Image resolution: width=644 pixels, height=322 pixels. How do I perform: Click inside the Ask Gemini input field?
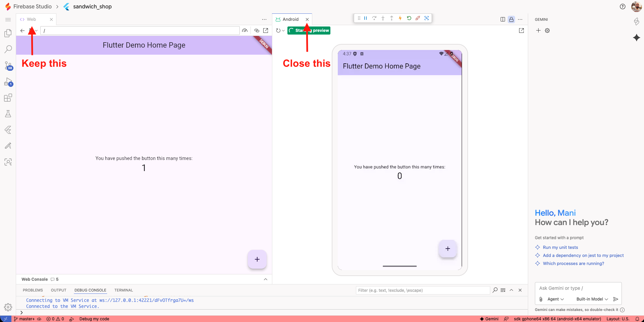(x=578, y=288)
